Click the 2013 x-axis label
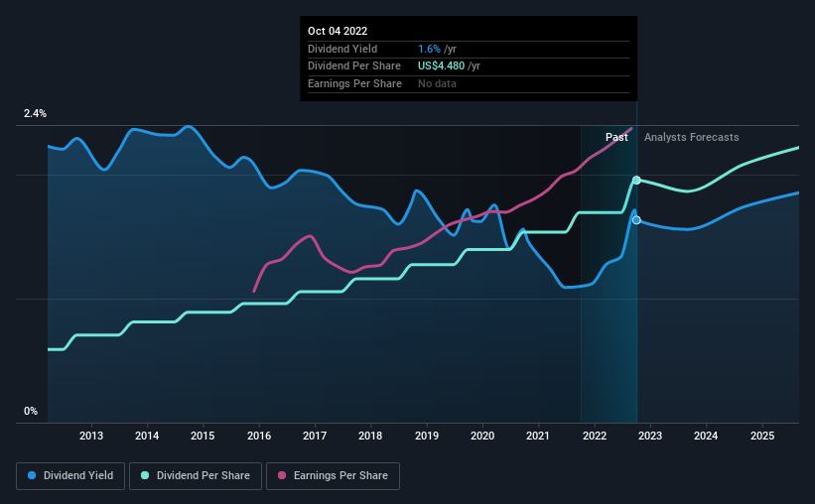 (x=91, y=436)
